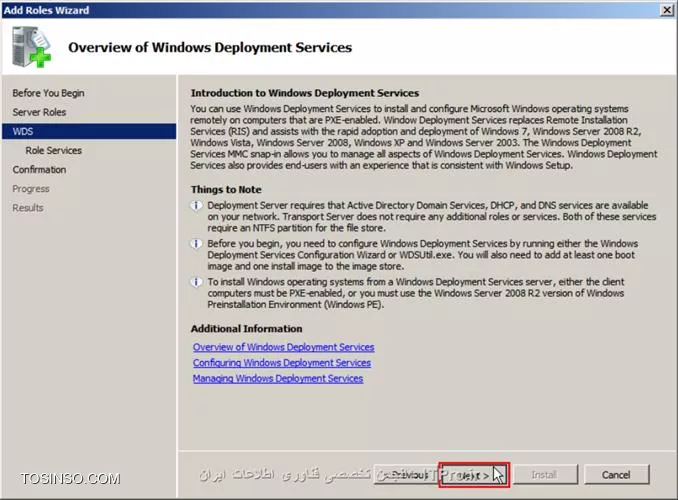This screenshot has width=678, height=500.
Task: Close the Add Roles Wizard window
Action: tap(666, 10)
